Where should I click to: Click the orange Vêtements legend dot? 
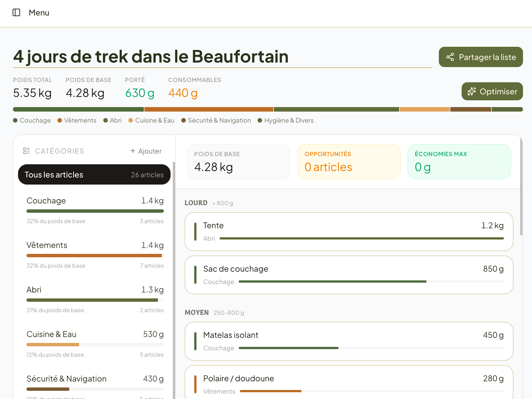60,120
